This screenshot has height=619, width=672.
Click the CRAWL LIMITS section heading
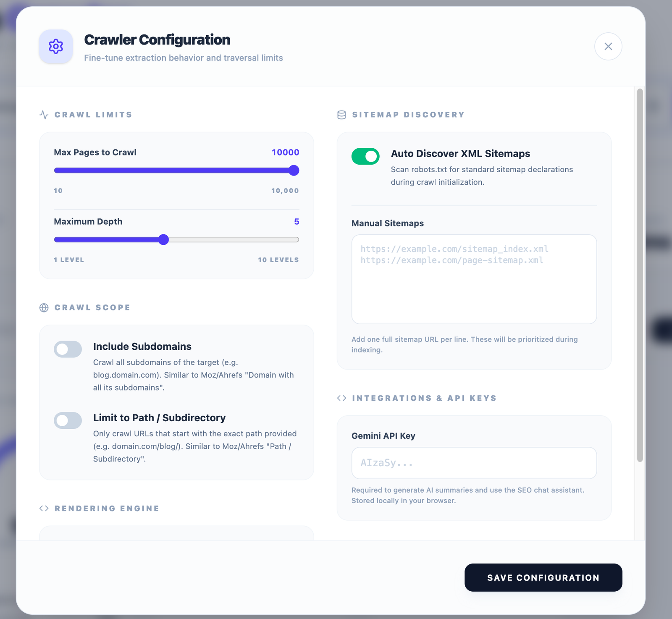click(x=93, y=115)
